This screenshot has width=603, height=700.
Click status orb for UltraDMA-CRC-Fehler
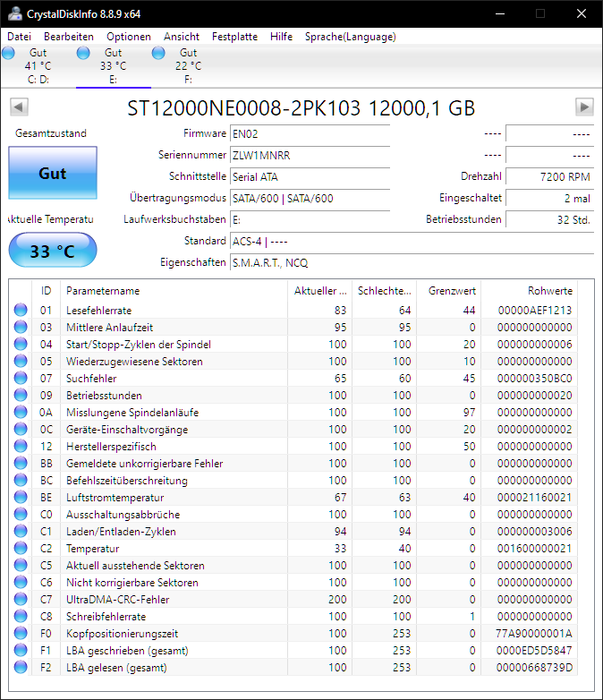(21, 599)
